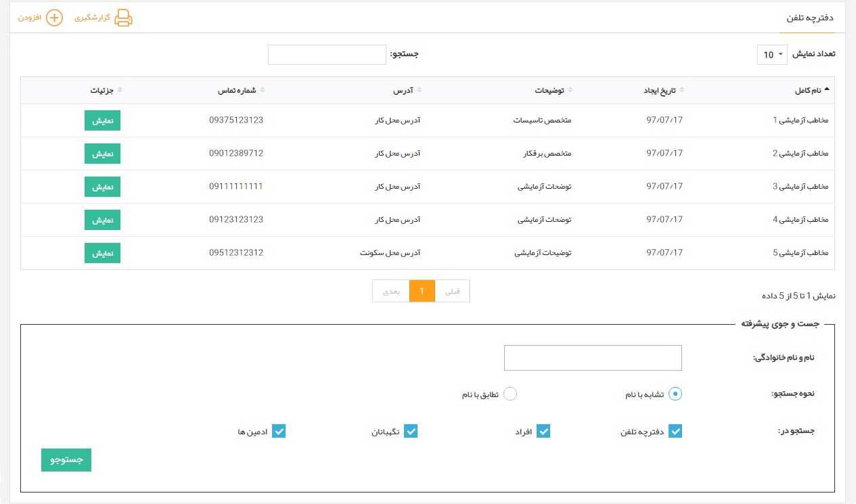
Task: Click the plus add icon
Action: [54, 18]
